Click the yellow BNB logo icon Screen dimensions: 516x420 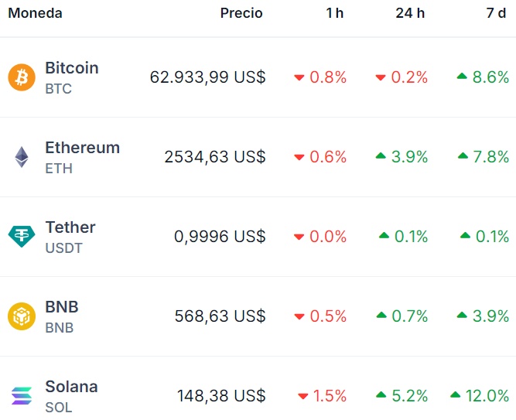[22, 316]
